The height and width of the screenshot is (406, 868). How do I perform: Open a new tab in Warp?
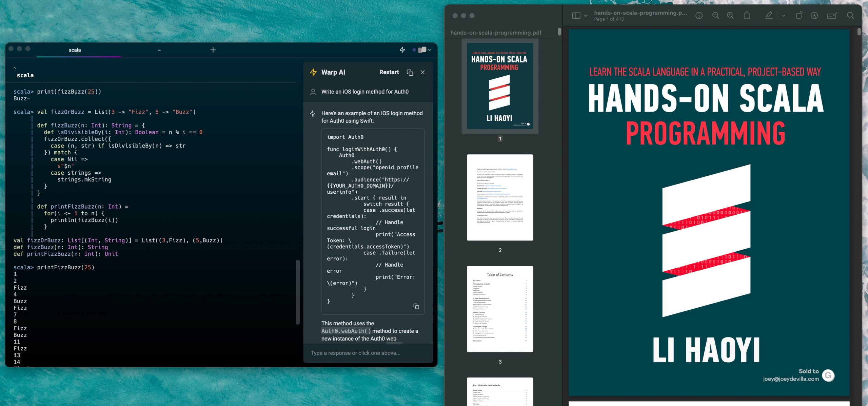(x=213, y=50)
